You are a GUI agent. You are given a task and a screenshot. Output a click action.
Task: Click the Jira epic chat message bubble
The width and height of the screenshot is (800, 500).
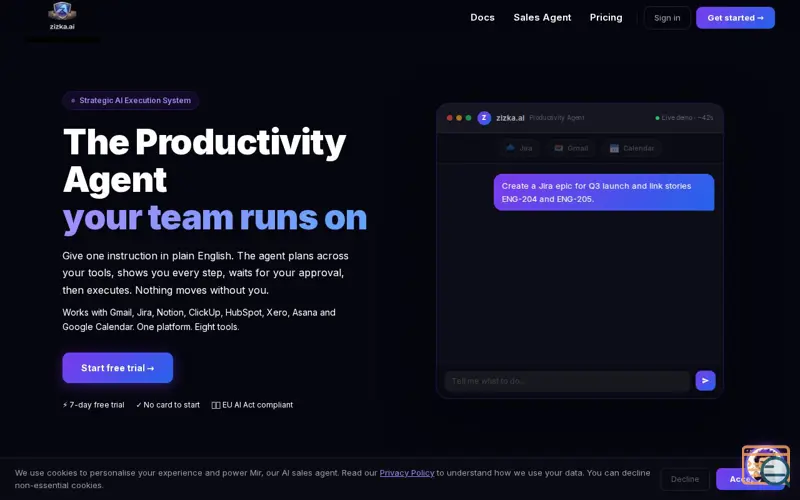coord(604,192)
